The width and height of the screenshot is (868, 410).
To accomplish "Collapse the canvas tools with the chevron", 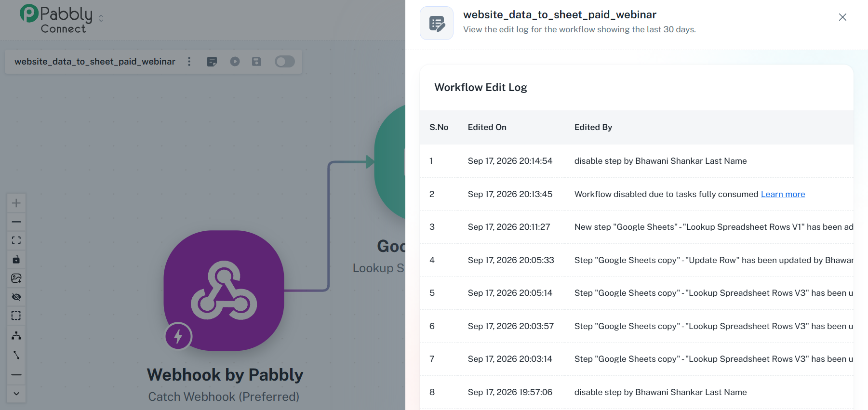I will tap(16, 394).
